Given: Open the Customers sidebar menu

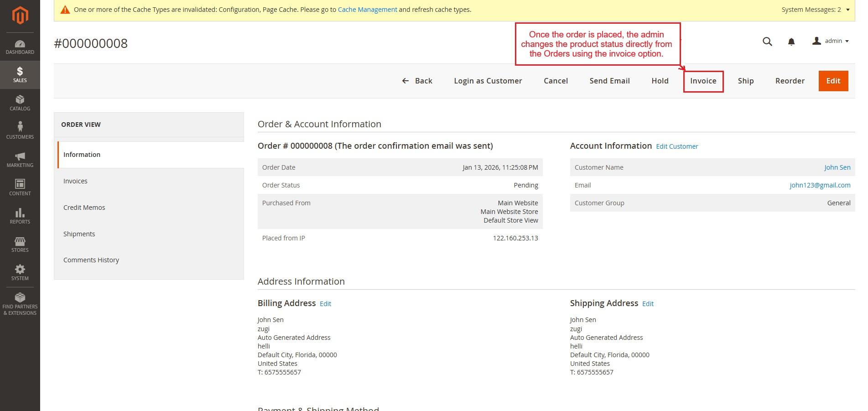Looking at the screenshot, I should pyautogui.click(x=20, y=130).
